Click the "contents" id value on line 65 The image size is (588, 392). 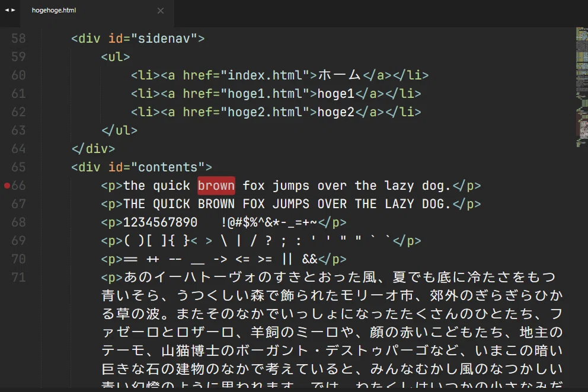168,167
